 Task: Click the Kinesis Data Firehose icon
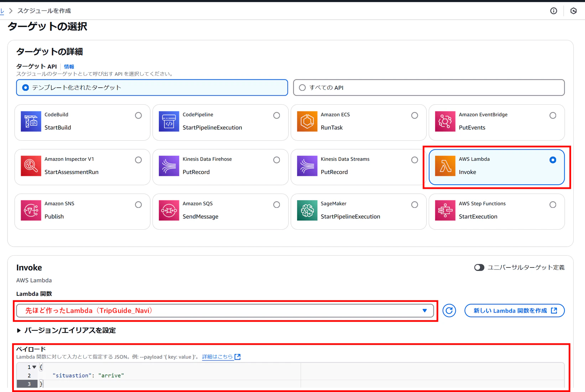click(x=169, y=166)
